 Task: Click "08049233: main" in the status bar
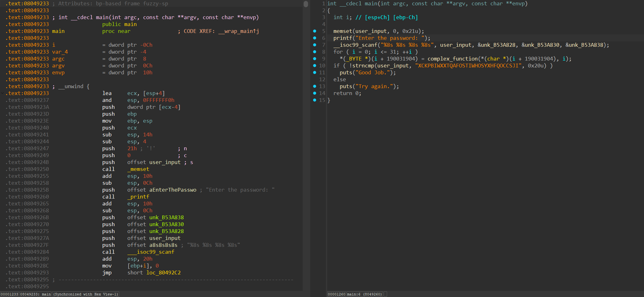35,294
